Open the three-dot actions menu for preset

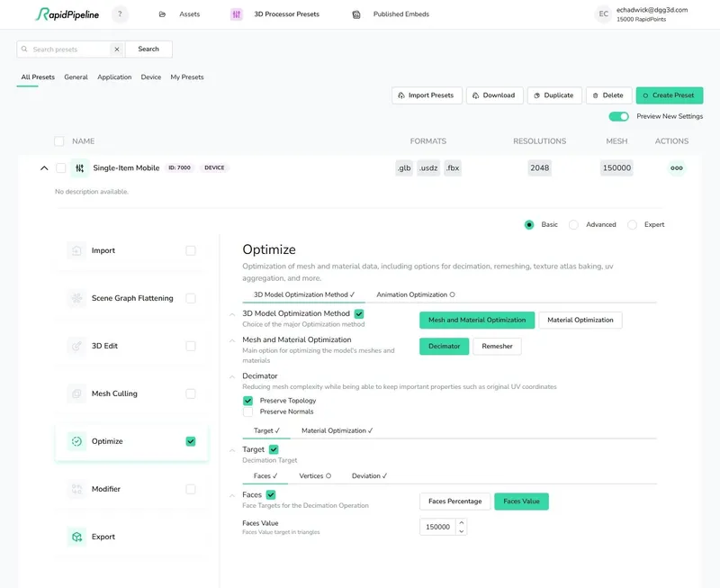pyautogui.click(x=676, y=167)
